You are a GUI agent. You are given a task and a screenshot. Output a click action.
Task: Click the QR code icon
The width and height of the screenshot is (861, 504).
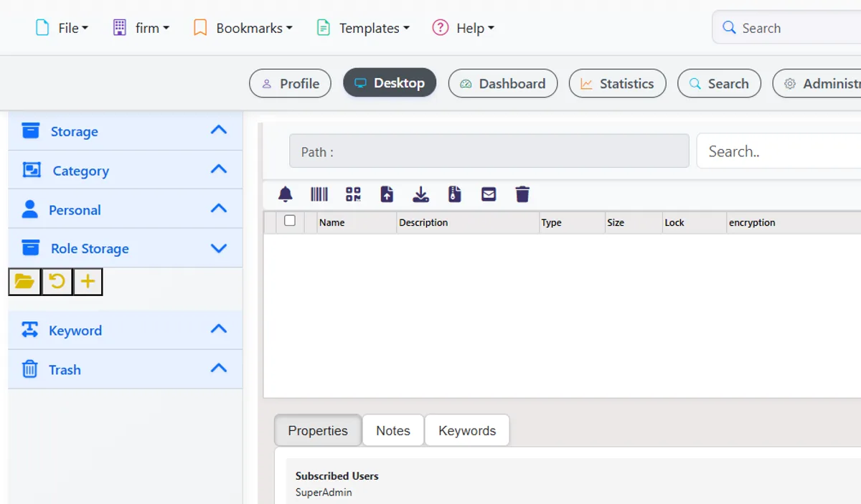click(353, 194)
